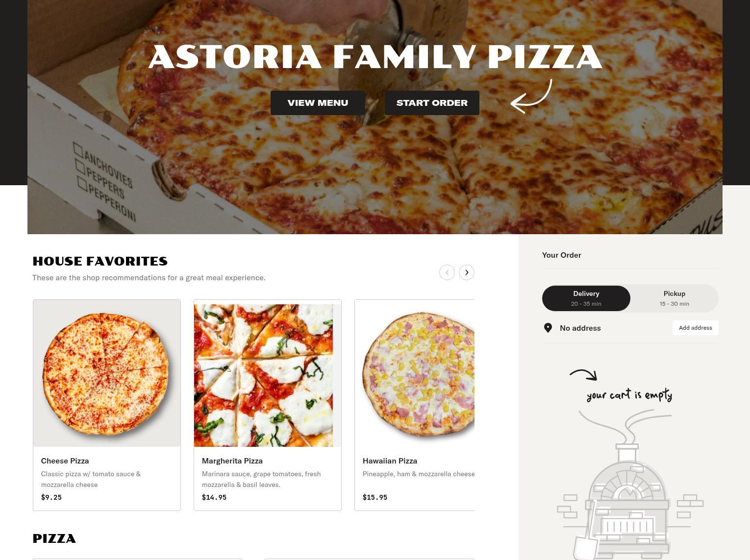Click the brick oven empty cart illustration
This screenshot has height=560, width=750.
630,485
